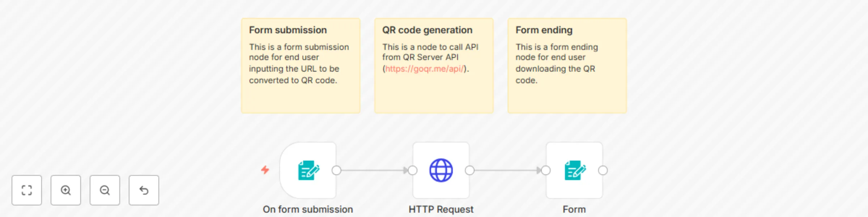868x217 pixels.
Task: Select the On form submission node label
Action: point(308,209)
